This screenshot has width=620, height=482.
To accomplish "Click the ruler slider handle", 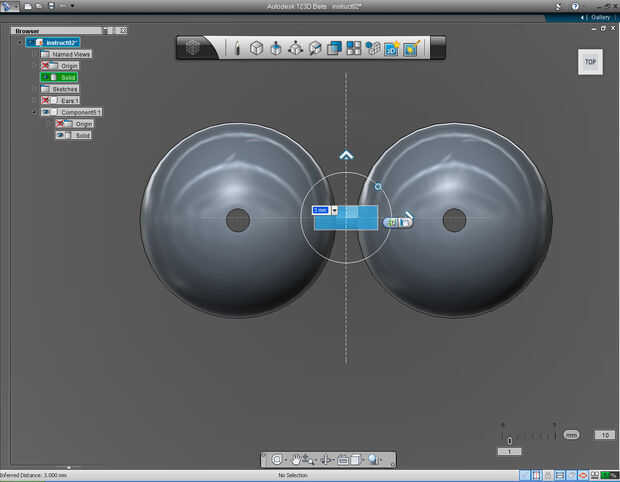I will click(x=510, y=440).
